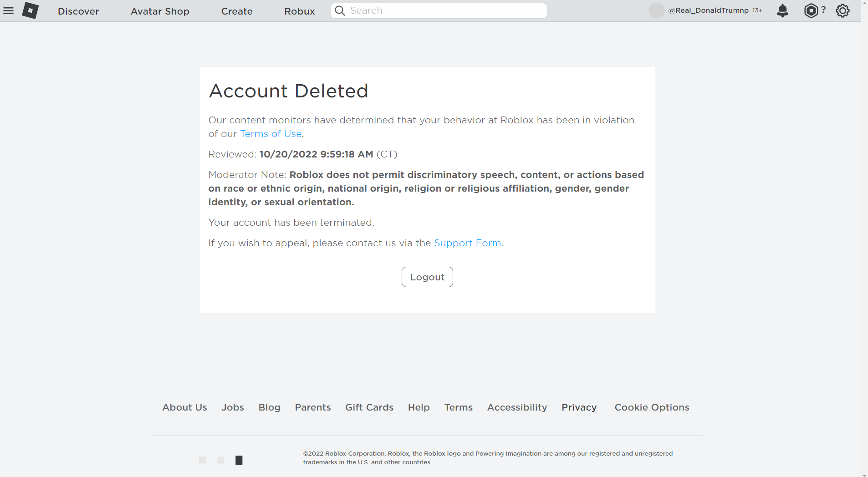Click the search magnifier icon
Viewport: 868px width, 477px height.
click(x=340, y=10)
